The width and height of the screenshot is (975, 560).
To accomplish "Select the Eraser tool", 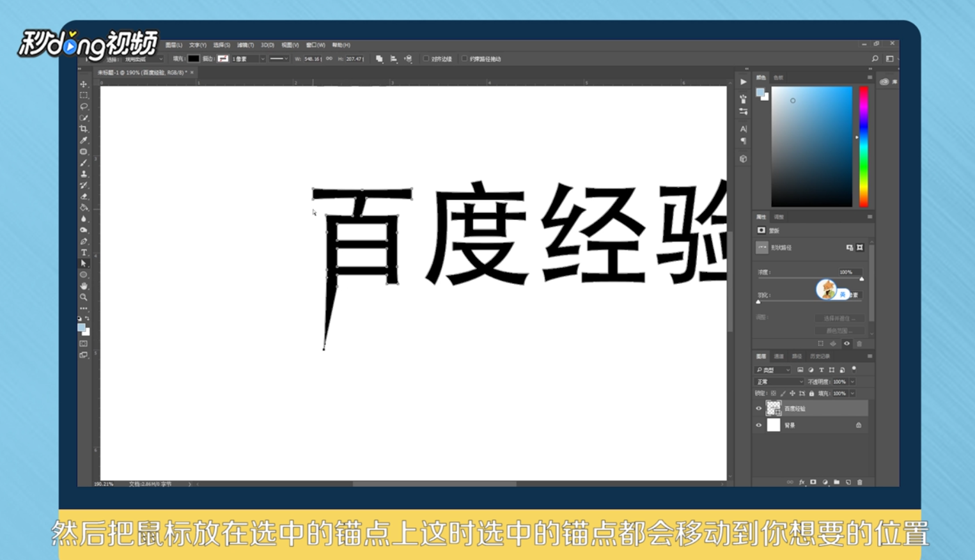I will pyautogui.click(x=84, y=196).
